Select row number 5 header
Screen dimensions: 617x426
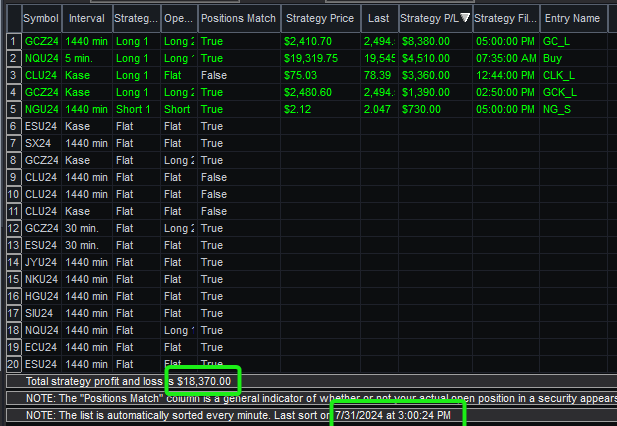click(x=14, y=109)
